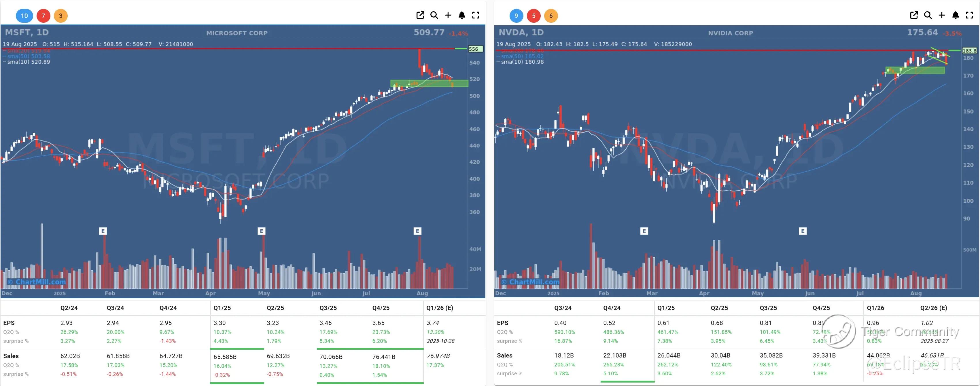The width and height of the screenshot is (980, 386).
Task: Click the orange 6 badge above NVDA
Action: tap(551, 16)
